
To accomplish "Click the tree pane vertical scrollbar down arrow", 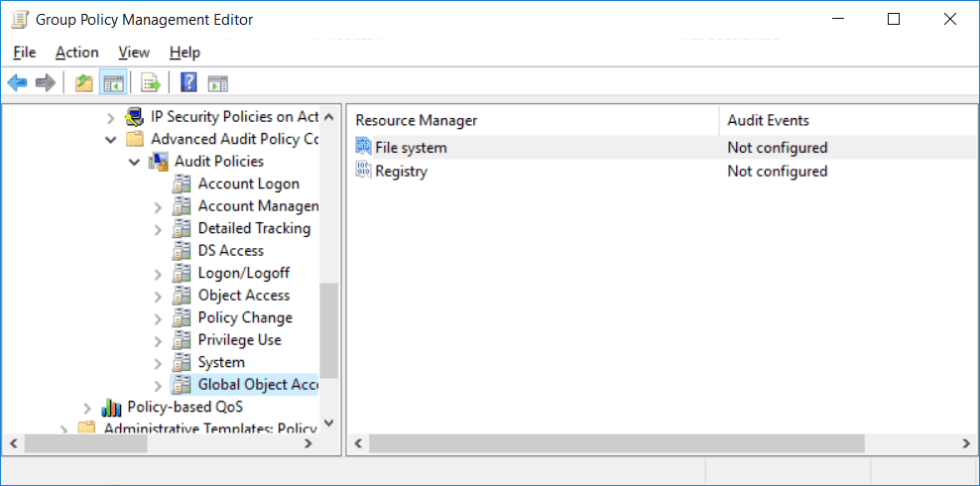I will [329, 423].
